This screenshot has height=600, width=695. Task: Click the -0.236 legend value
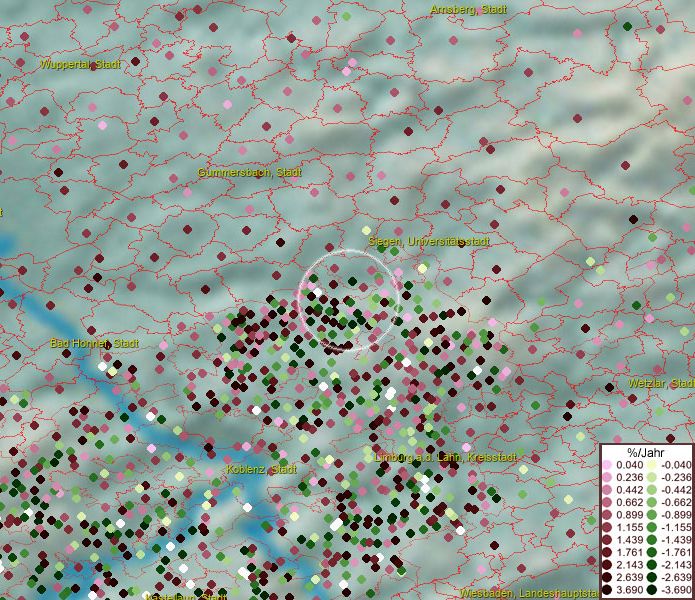coord(676,477)
